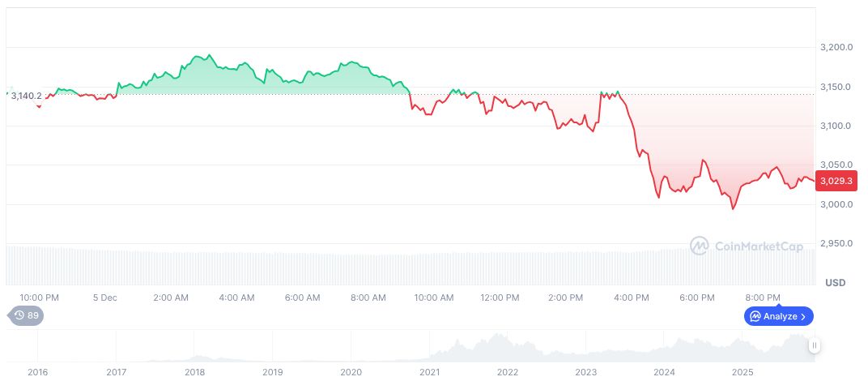The image size is (868, 381).
Task: Click the chevron arrow on the Analyze button
Action: pyautogui.click(x=804, y=316)
